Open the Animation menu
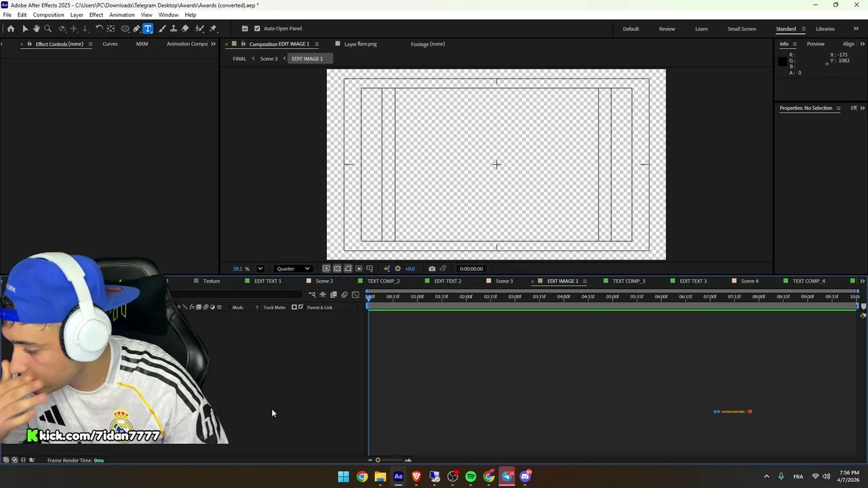Screen dimensions: 868x488 [x=122, y=15]
